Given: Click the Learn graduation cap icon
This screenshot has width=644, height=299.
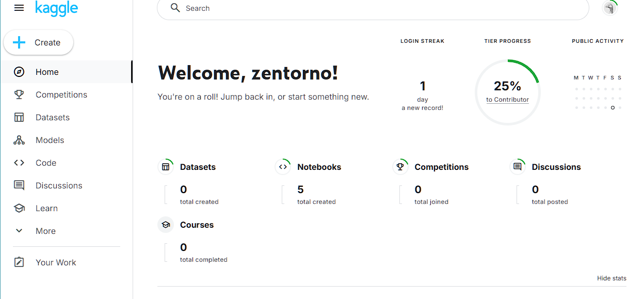Looking at the screenshot, I should tap(19, 208).
